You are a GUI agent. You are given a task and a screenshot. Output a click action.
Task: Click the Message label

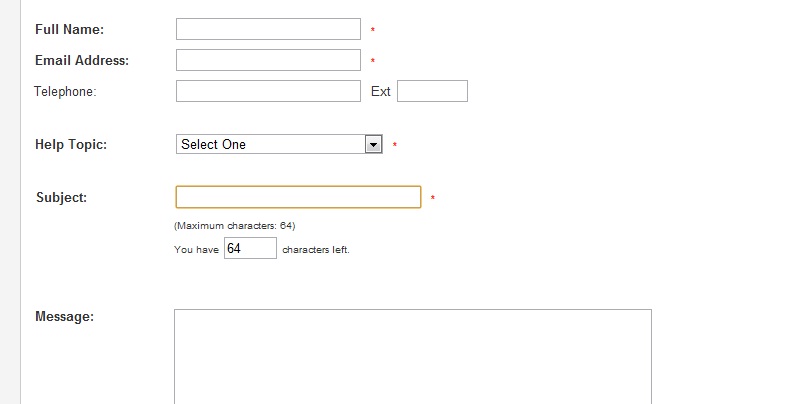(64, 317)
